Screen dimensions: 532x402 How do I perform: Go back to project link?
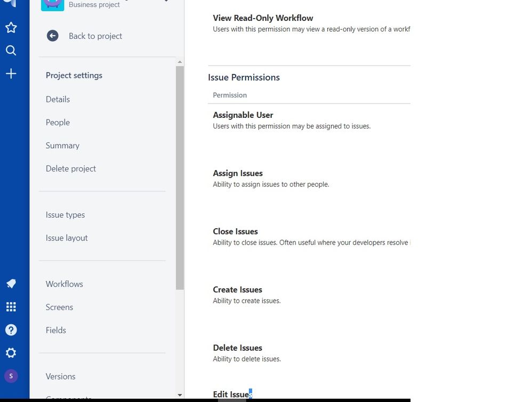point(95,36)
